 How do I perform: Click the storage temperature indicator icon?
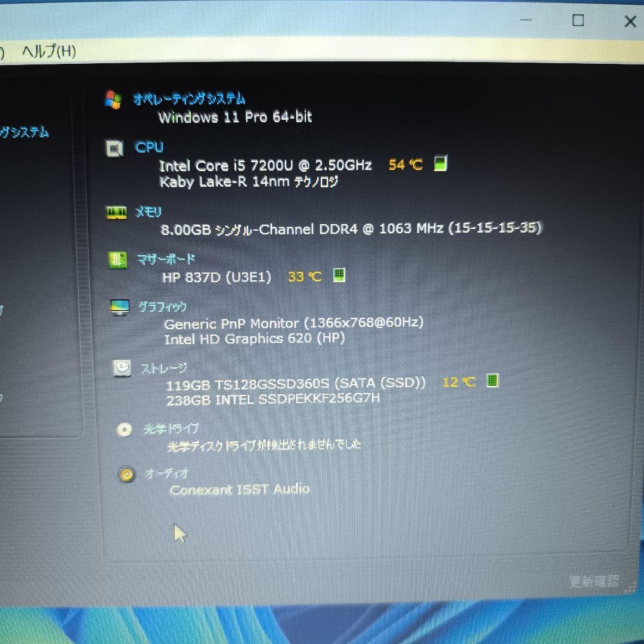click(x=492, y=380)
